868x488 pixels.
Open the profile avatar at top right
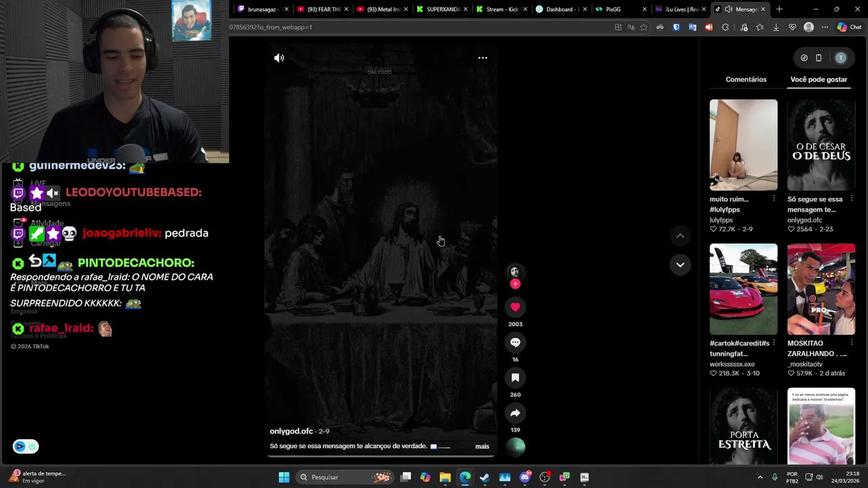pyautogui.click(x=841, y=58)
